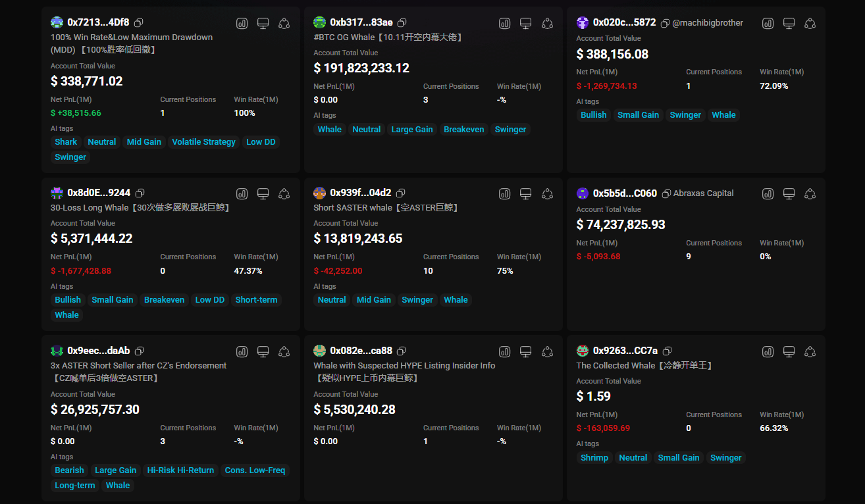This screenshot has height=504, width=865.
Task: Copy the 0x9263...CC7a wallet address
Action: (667, 351)
